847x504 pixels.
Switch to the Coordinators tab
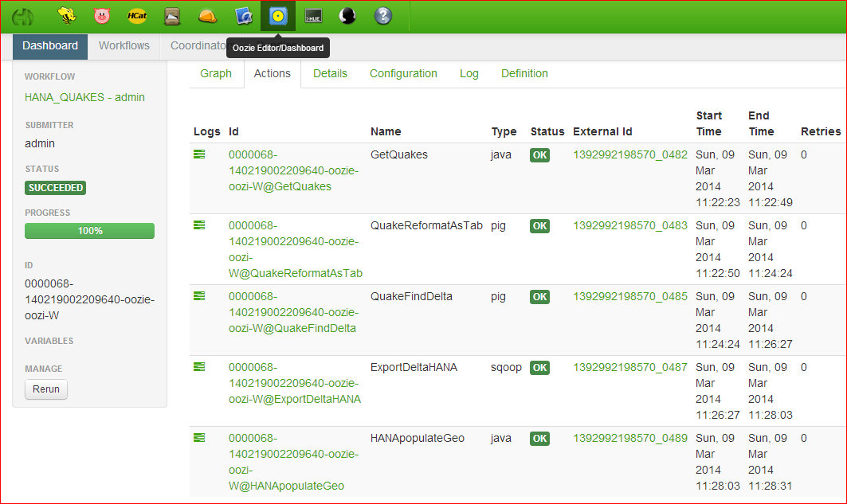(x=198, y=46)
